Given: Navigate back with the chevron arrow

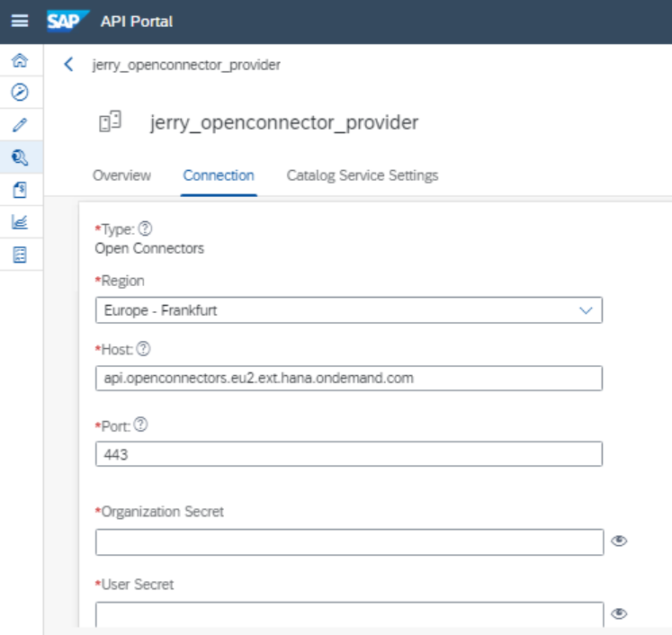Looking at the screenshot, I should coord(69,65).
